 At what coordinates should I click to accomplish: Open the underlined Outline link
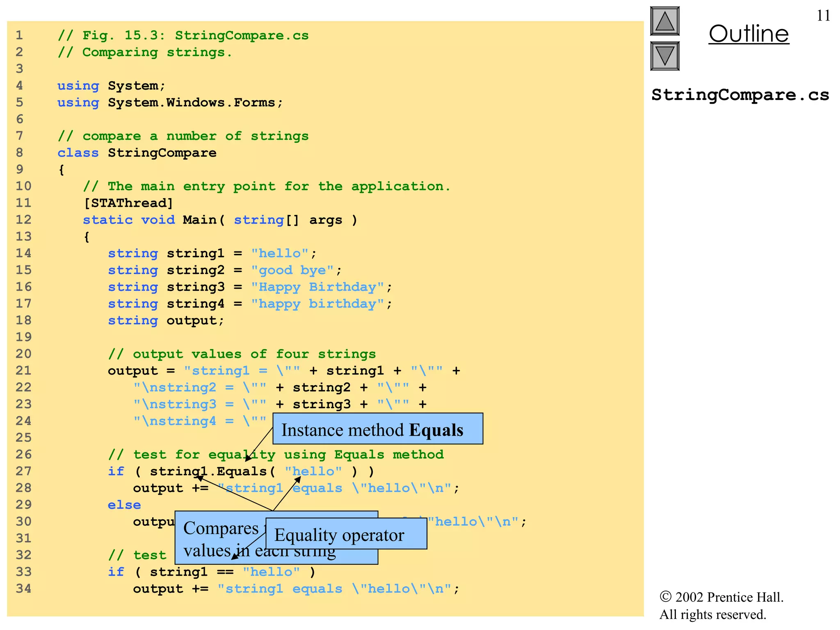click(749, 34)
